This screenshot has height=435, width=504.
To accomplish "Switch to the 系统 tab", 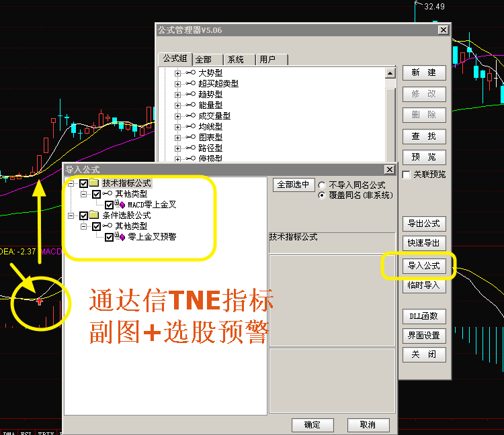I will (239, 60).
